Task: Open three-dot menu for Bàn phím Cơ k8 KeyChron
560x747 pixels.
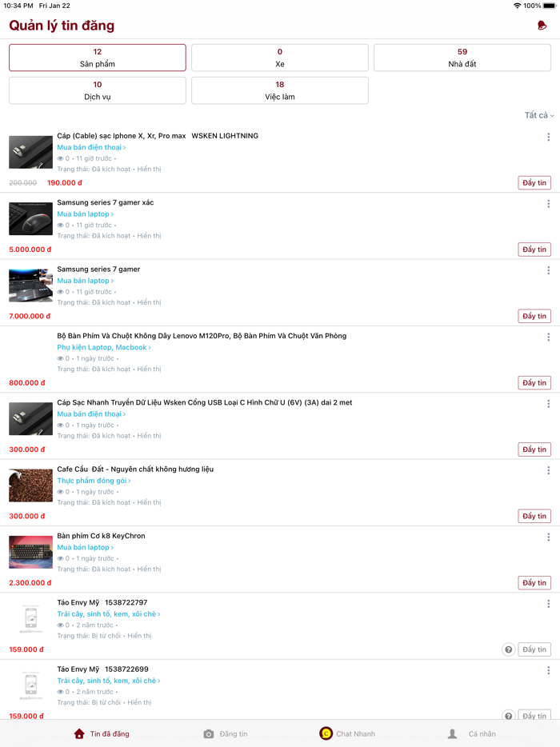Action: click(x=549, y=537)
